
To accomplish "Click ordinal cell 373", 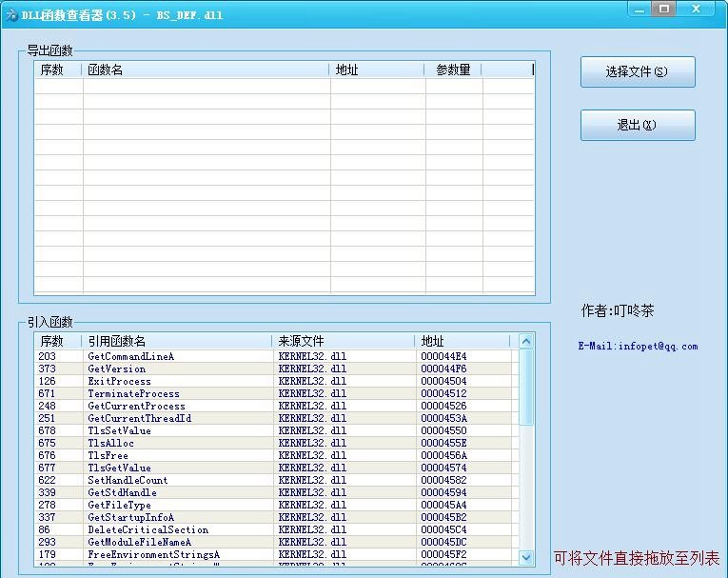I will coord(47,369).
